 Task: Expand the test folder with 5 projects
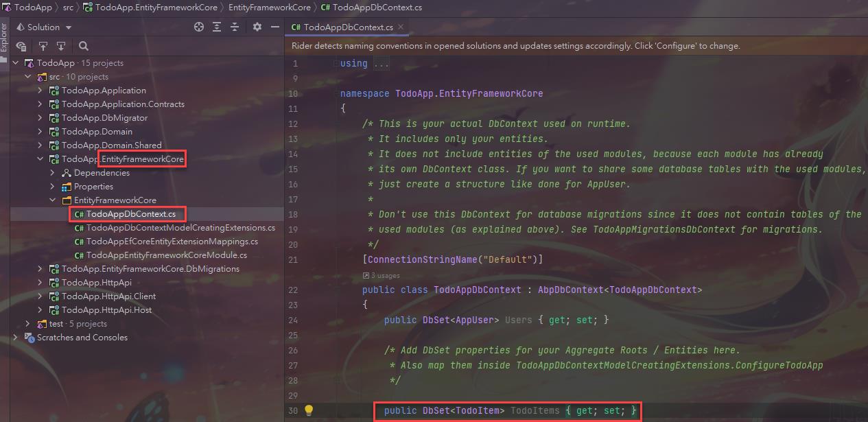(27, 324)
